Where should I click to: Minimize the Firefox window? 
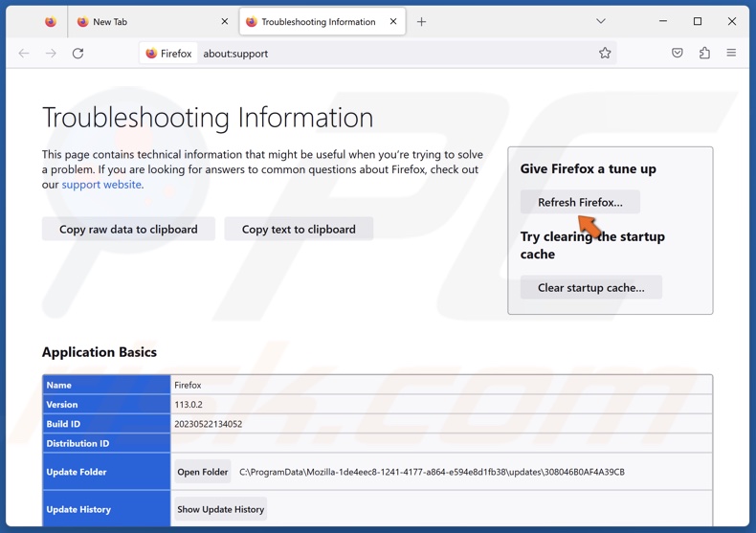[663, 21]
